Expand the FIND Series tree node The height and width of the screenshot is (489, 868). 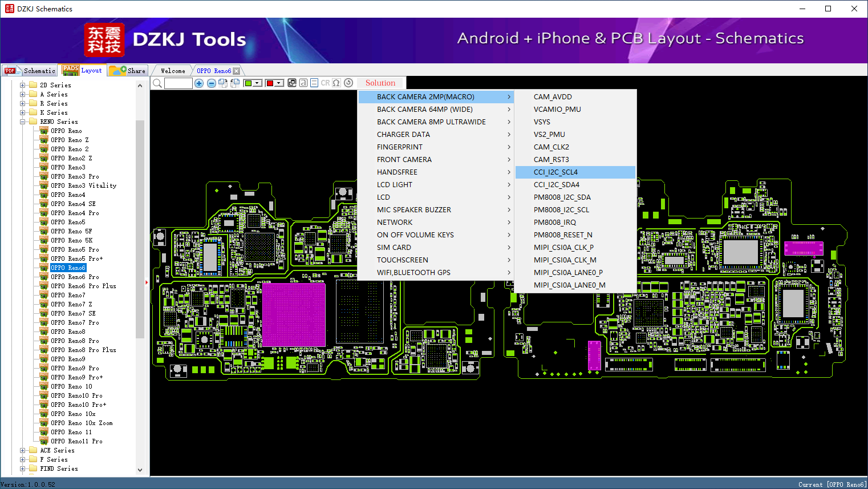[x=22, y=468]
